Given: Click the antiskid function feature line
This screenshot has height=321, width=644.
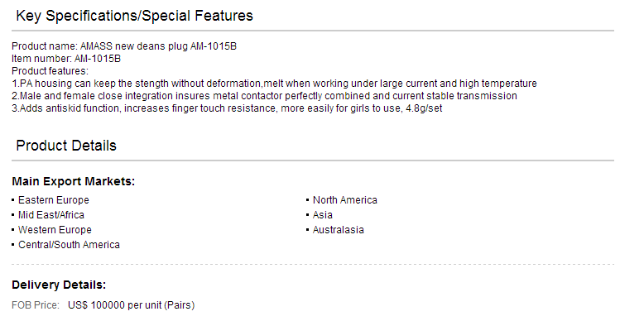Looking at the screenshot, I should pos(227,108).
